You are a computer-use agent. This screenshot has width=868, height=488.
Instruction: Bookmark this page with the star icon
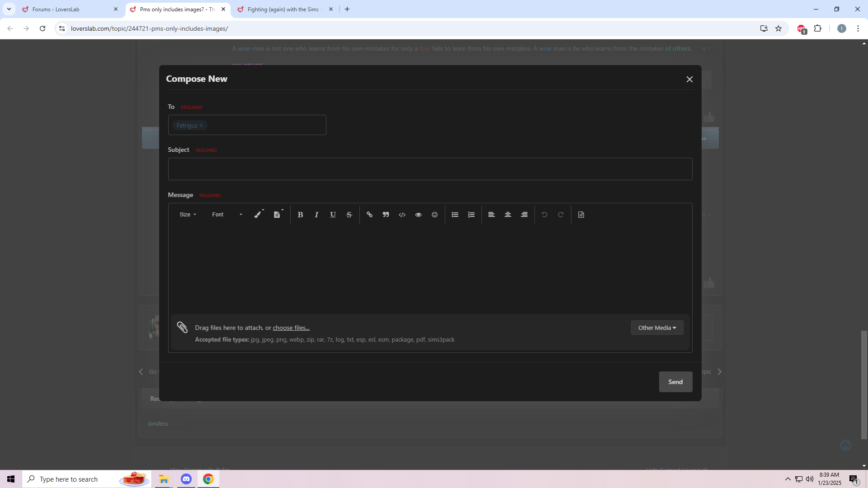(x=778, y=28)
